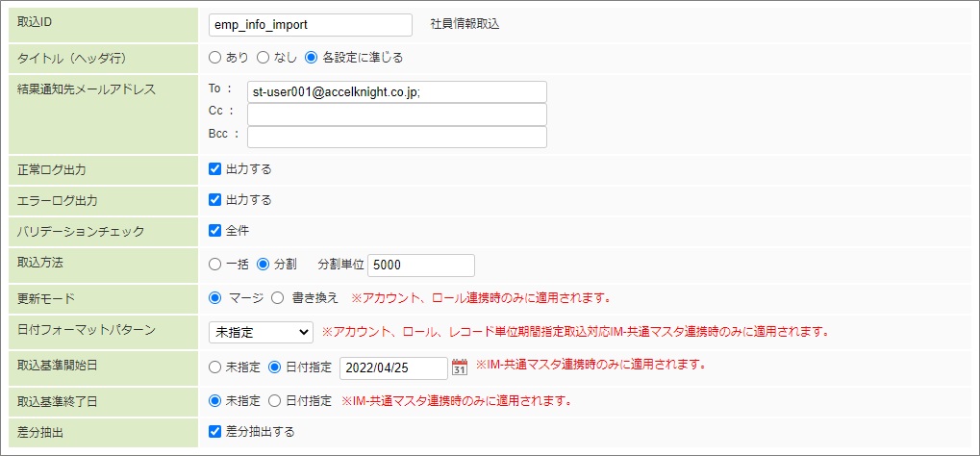This screenshot has width=980, height=456.
Task: Select '各設定に準じる' radio option
Action: pos(311,58)
